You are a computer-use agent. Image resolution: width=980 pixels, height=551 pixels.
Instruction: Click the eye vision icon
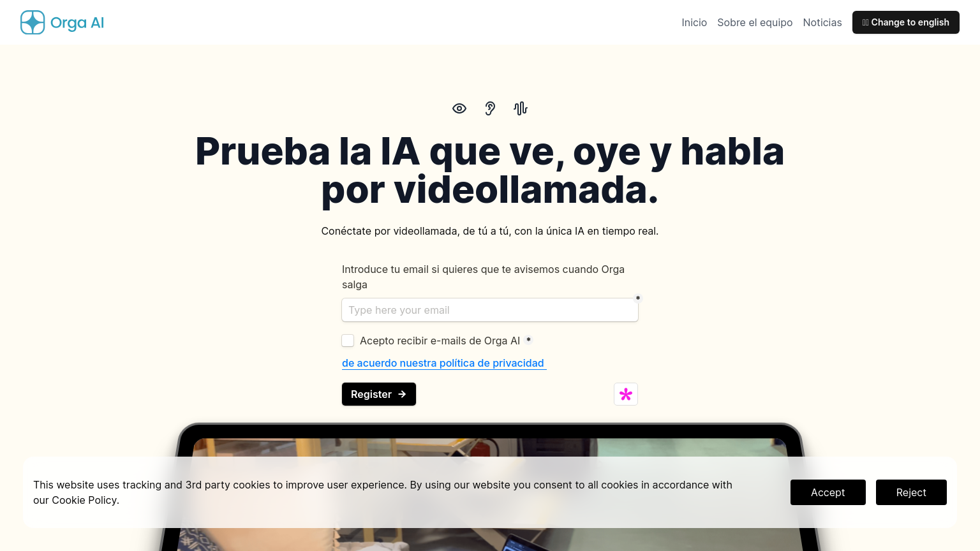(459, 108)
